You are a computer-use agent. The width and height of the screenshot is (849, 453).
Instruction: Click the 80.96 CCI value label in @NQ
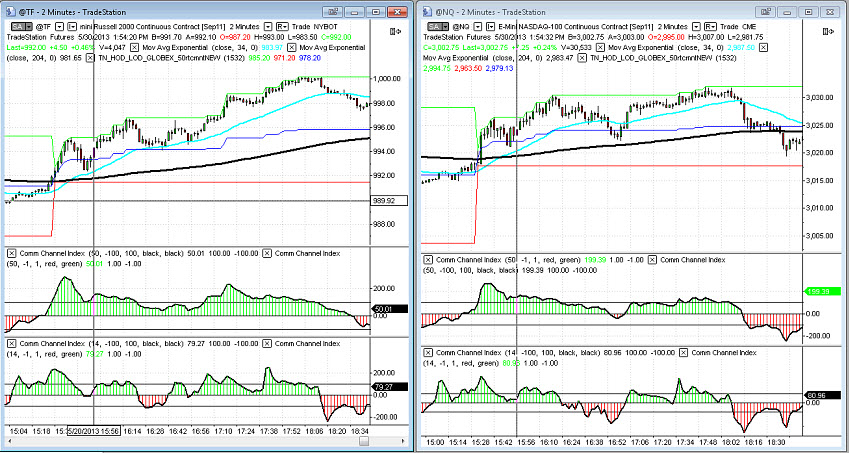click(x=822, y=396)
